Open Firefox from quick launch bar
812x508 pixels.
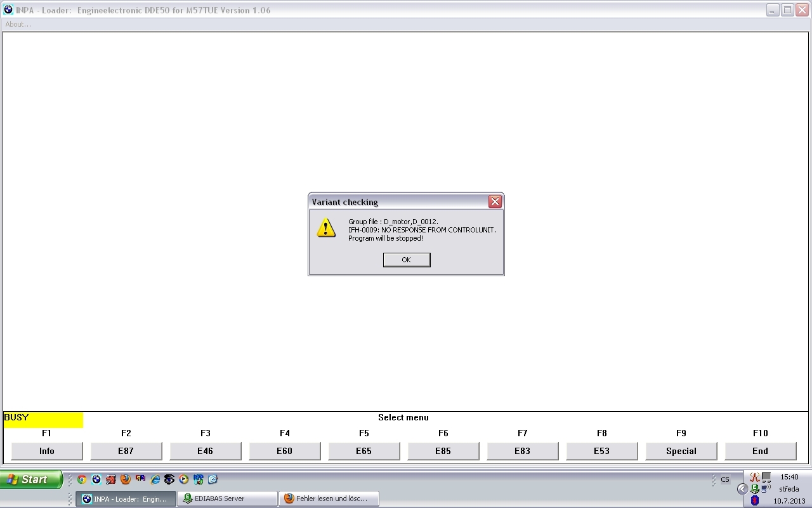click(x=126, y=479)
